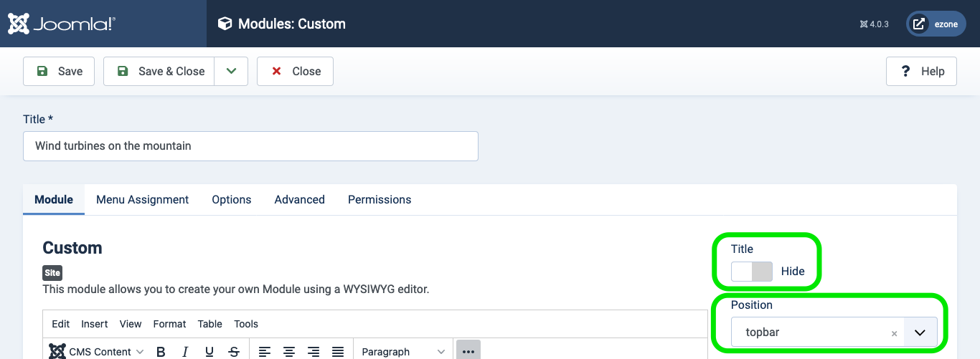
Task: Toggle strikethrough formatting
Action: pyautogui.click(x=234, y=351)
